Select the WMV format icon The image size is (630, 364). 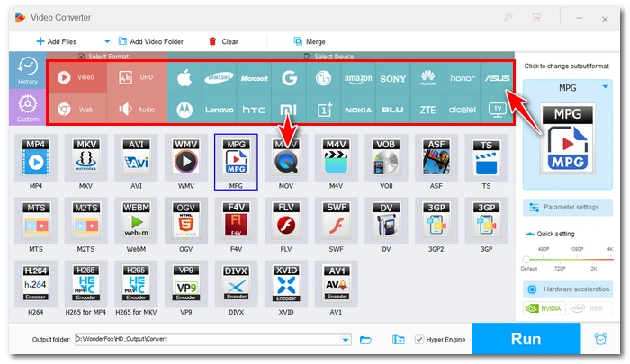tap(186, 157)
